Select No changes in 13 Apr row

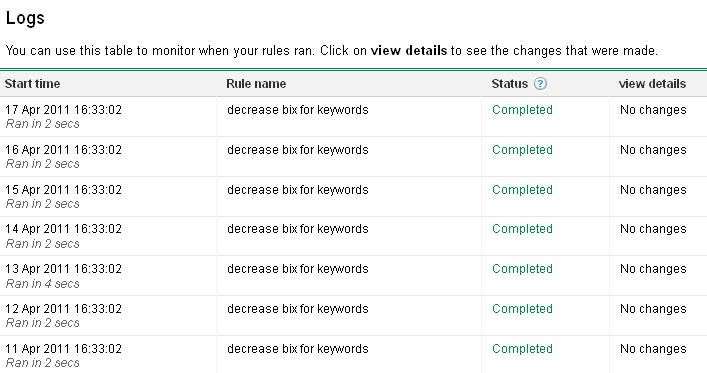click(x=653, y=269)
